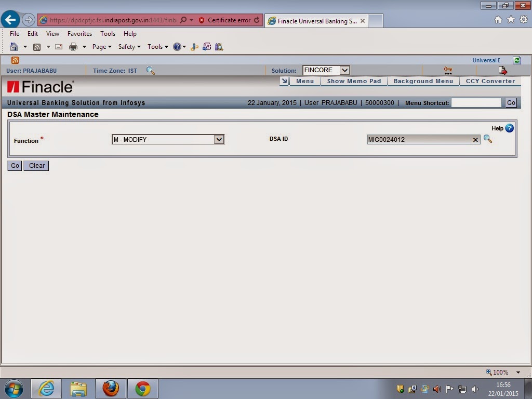This screenshot has width=532, height=399.
Task: Click the Clear button
Action: tap(36, 165)
